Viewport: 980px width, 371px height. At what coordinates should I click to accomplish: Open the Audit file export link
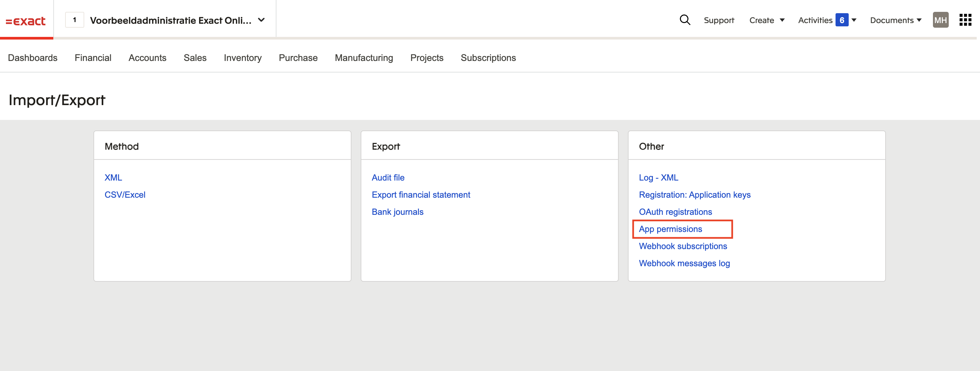pos(388,178)
